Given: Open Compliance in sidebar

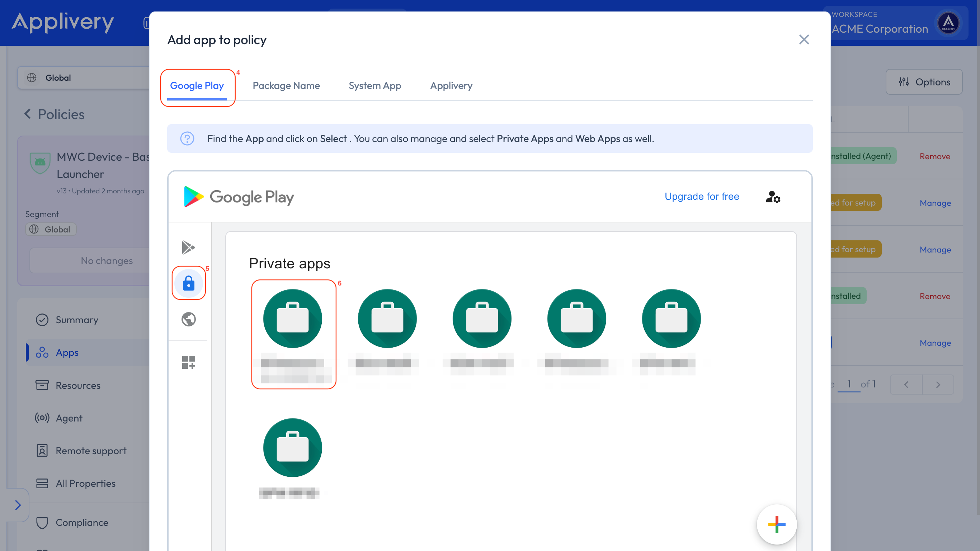Looking at the screenshot, I should pyautogui.click(x=82, y=522).
